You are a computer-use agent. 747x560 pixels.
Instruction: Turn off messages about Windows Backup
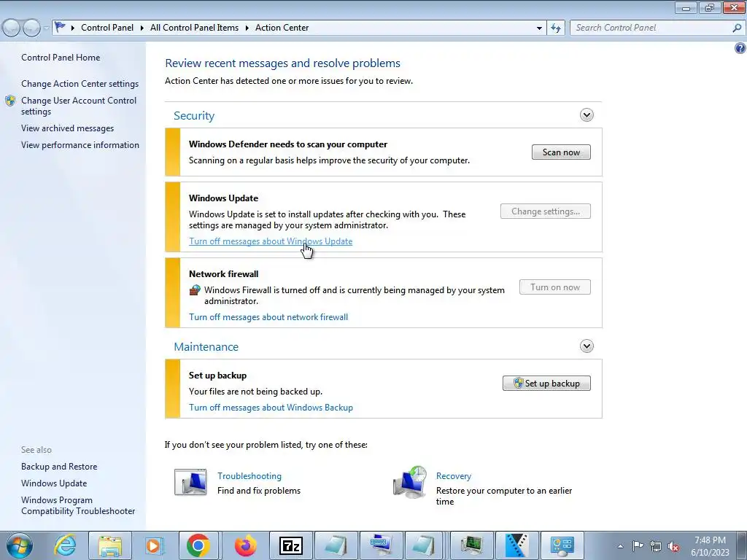[x=271, y=408]
